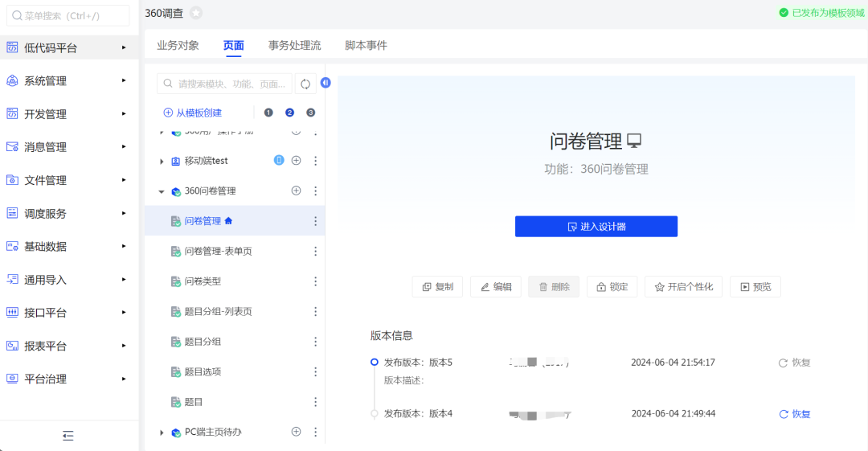
Task: Open the three-dot menu for 题目选项
Action: pos(315,371)
